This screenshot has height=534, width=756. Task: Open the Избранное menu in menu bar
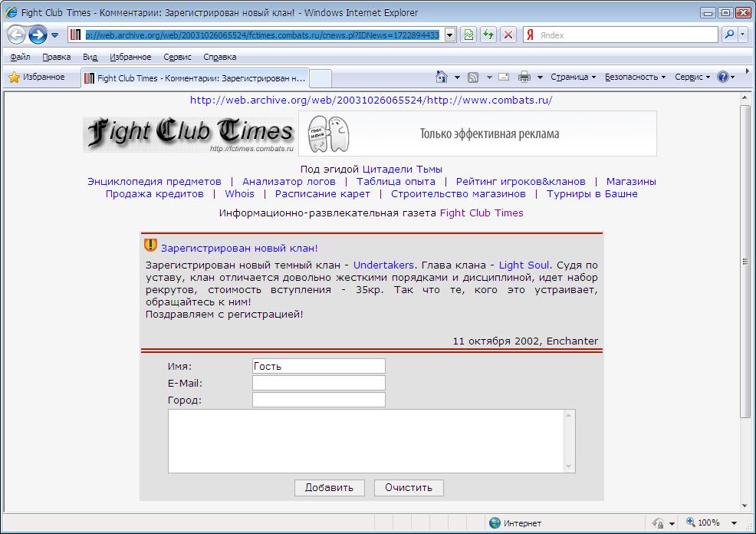[x=130, y=57]
